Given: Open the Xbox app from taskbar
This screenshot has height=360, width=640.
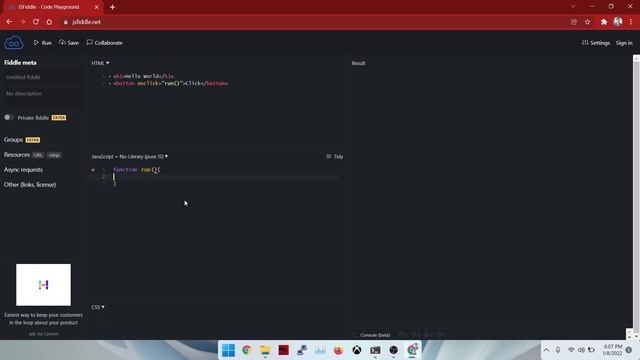Looking at the screenshot, I should pos(357,350).
